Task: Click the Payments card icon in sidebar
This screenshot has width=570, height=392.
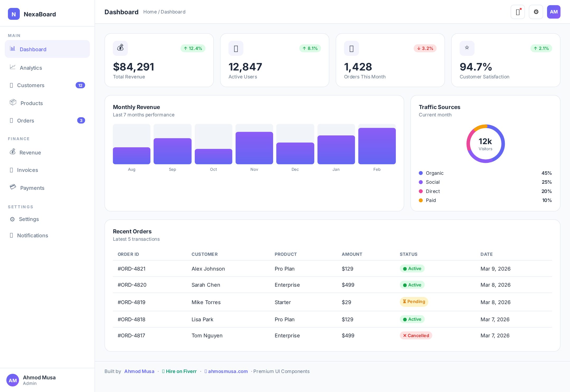Action: [13, 187]
